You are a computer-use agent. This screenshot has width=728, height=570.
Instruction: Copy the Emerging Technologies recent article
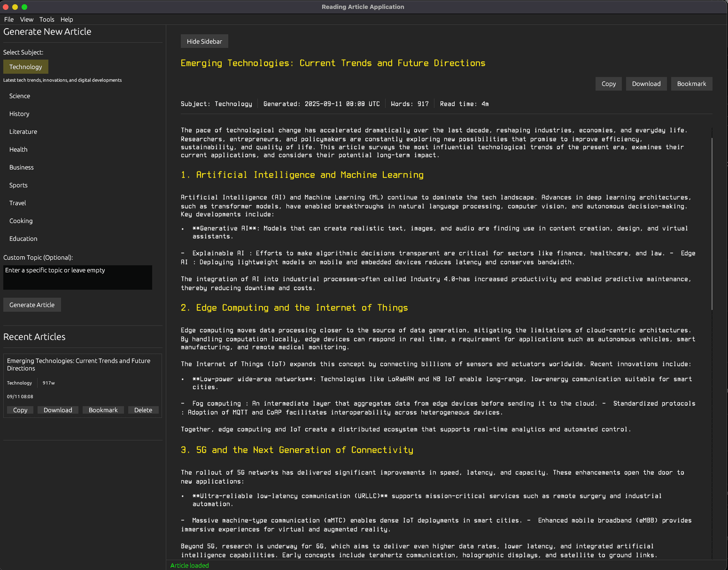point(20,410)
